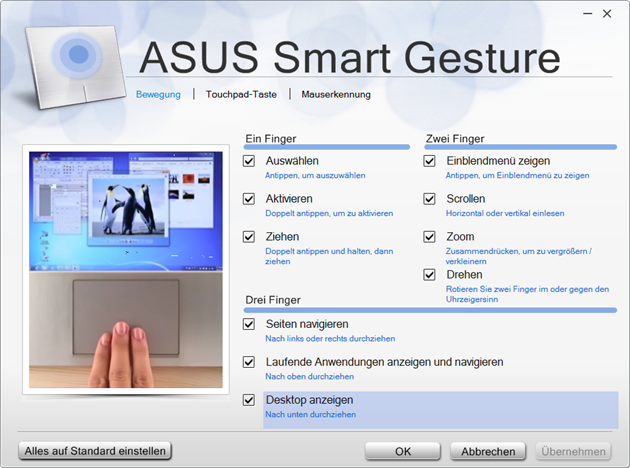Click 'Horizontal oder vertikal einlesen' text

click(505, 213)
